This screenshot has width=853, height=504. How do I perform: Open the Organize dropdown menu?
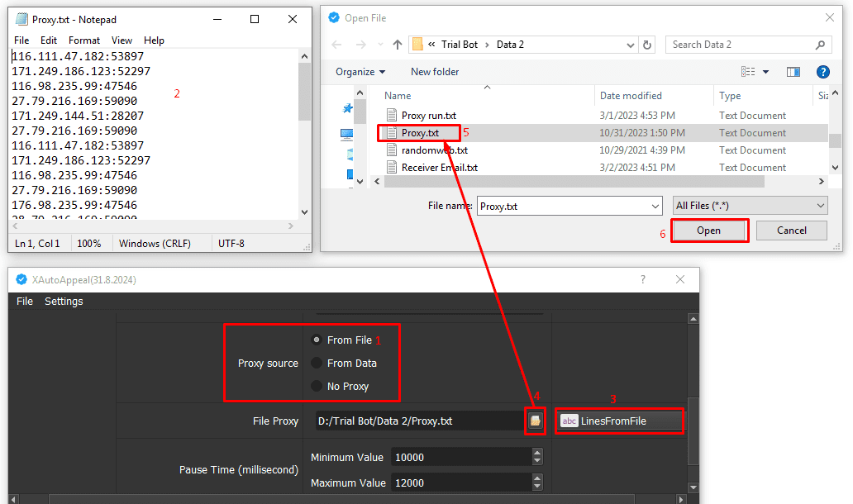(360, 72)
